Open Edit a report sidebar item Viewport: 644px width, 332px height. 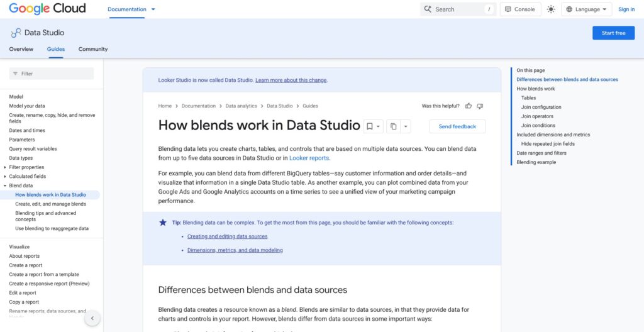coord(23,293)
